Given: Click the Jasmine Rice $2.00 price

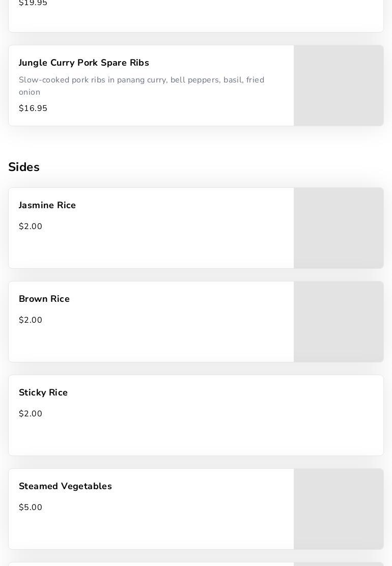Looking at the screenshot, I should pos(31,227).
